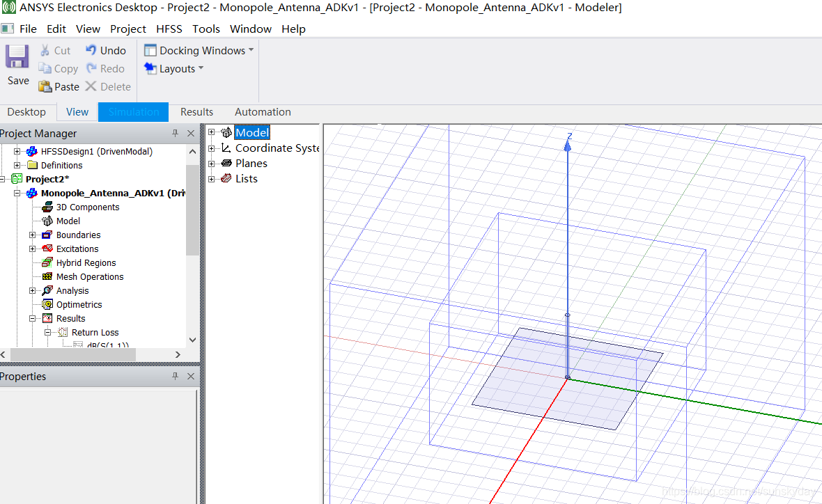Open the HFSS menu
This screenshot has height=504, width=822.
(x=169, y=29)
